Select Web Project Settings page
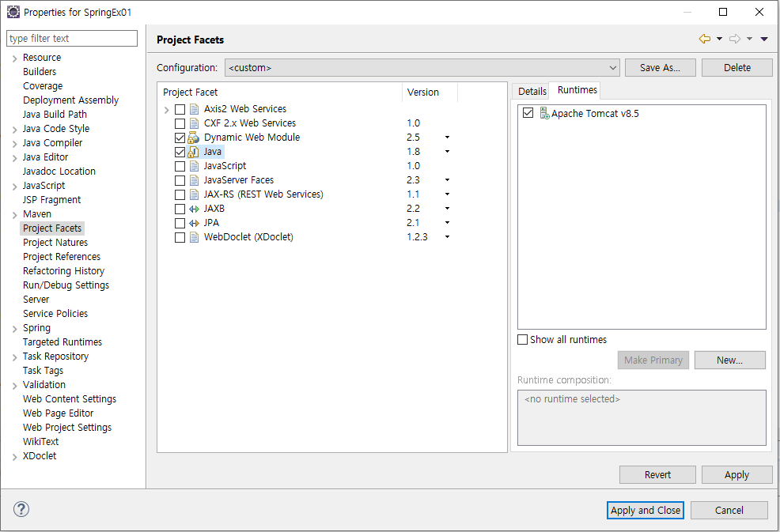The width and height of the screenshot is (780, 532). [x=67, y=428]
